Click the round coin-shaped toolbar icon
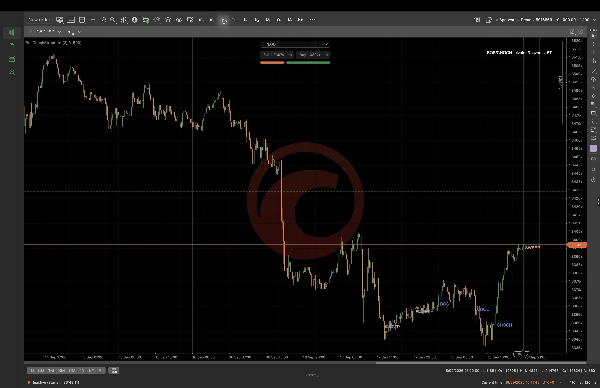The height and width of the screenshot is (388, 600). point(134,20)
